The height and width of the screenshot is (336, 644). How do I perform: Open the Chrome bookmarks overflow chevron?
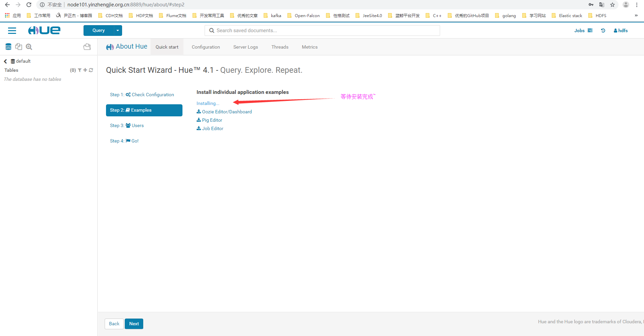636,15
